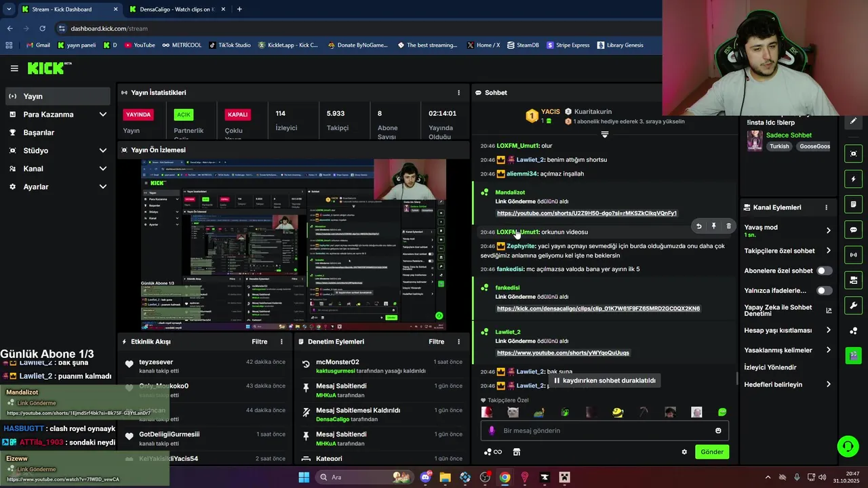This screenshot has width=868, height=488.
Task: Open chat settings gear icon
Action: coord(684,452)
